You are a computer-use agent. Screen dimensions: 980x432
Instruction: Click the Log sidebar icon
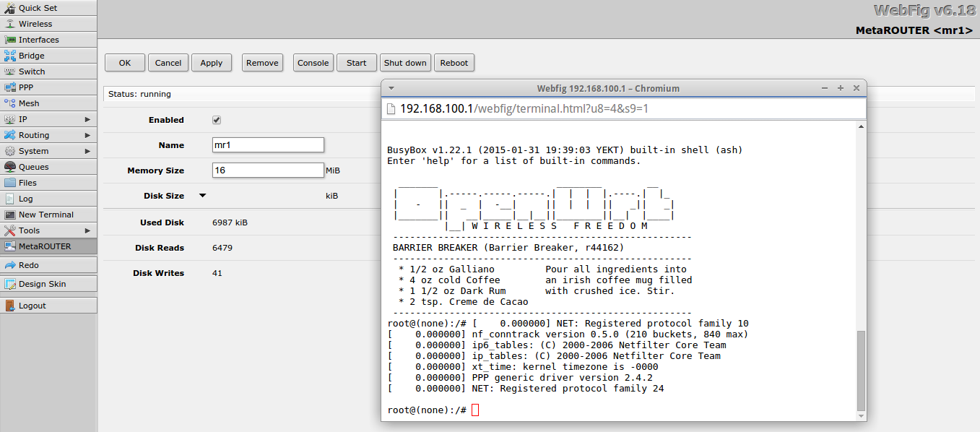[10, 199]
